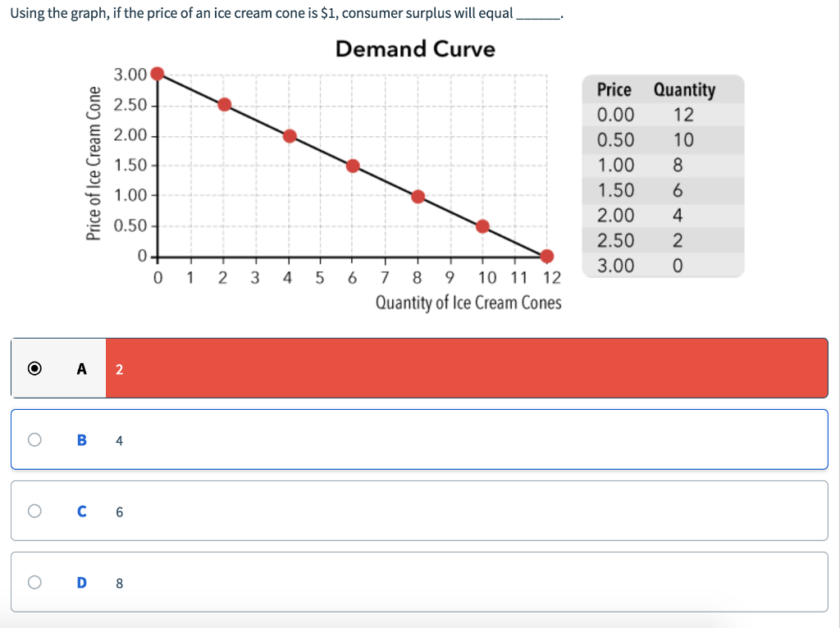Click the data point at quantity 12
840x628 pixels.
547,257
